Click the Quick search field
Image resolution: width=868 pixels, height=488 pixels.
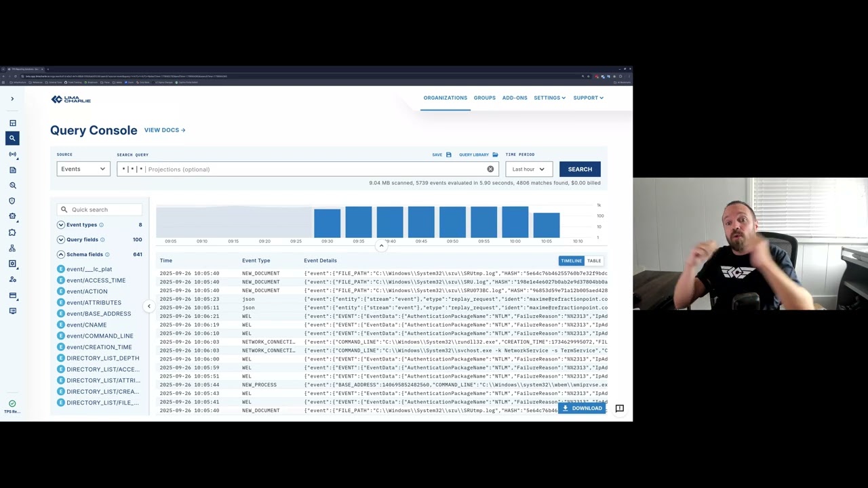[x=100, y=209]
